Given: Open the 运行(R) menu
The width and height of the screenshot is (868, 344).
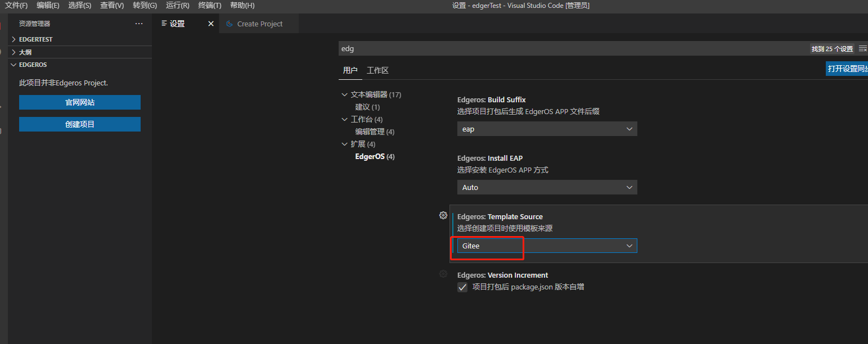Looking at the screenshot, I should [x=178, y=5].
